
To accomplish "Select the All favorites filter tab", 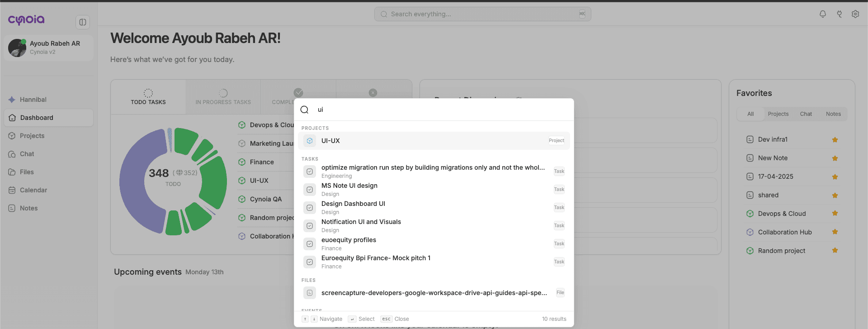I will (x=750, y=114).
